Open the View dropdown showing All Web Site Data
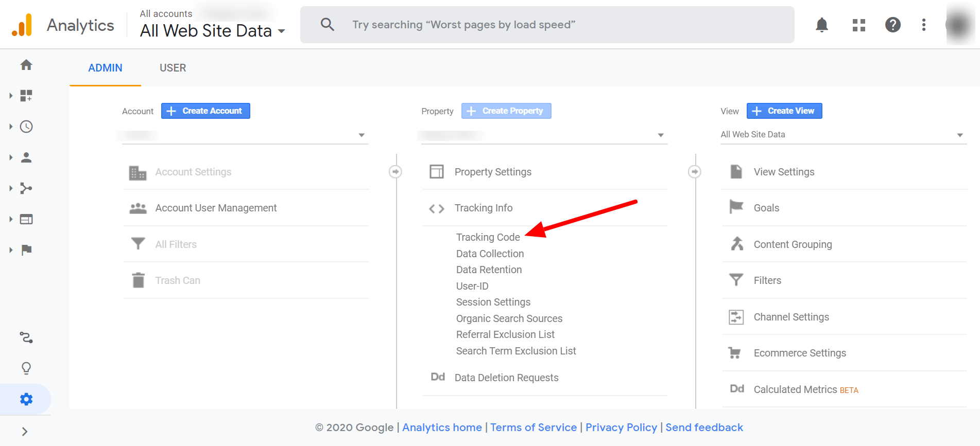The height and width of the screenshot is (446, 980). (844, 135)
